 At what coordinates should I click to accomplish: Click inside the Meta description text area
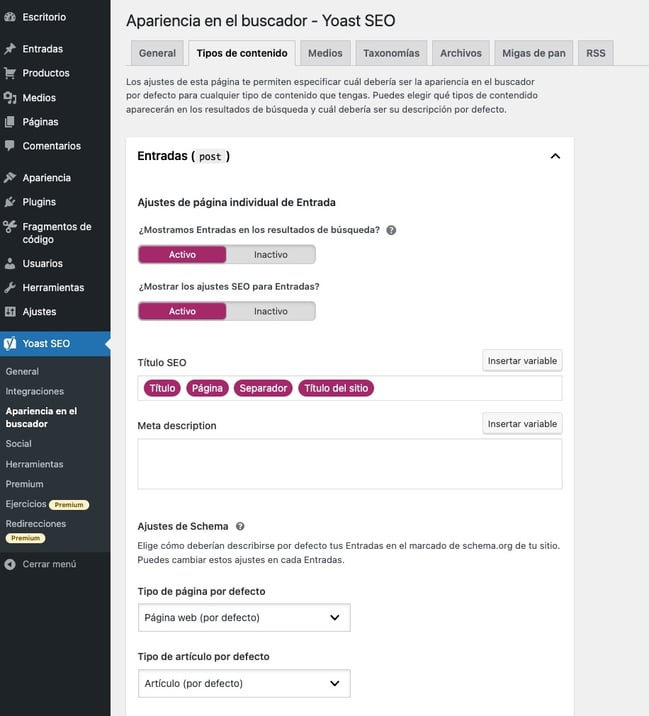pyautogui.click(x=350, y=464)
